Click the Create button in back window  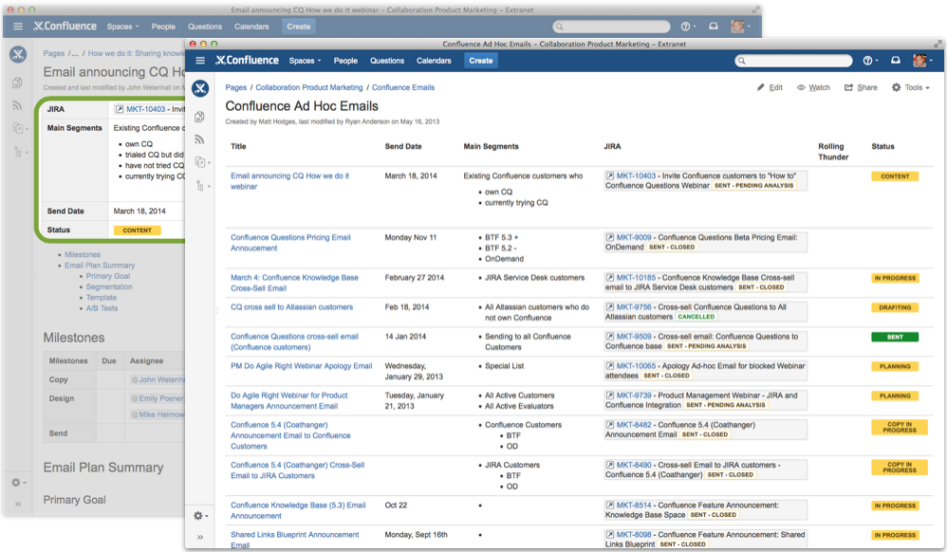tap(298, 27)
